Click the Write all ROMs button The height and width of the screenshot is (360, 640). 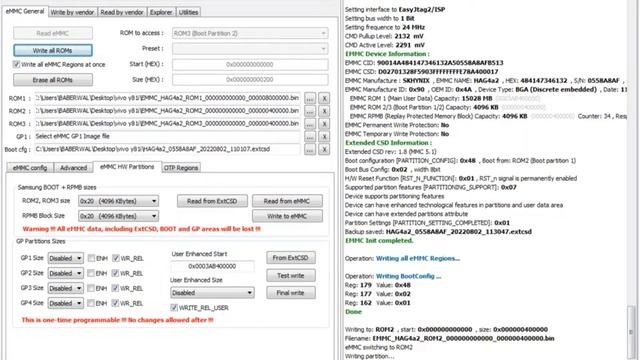pyautogui.click(x=53, y=50)
